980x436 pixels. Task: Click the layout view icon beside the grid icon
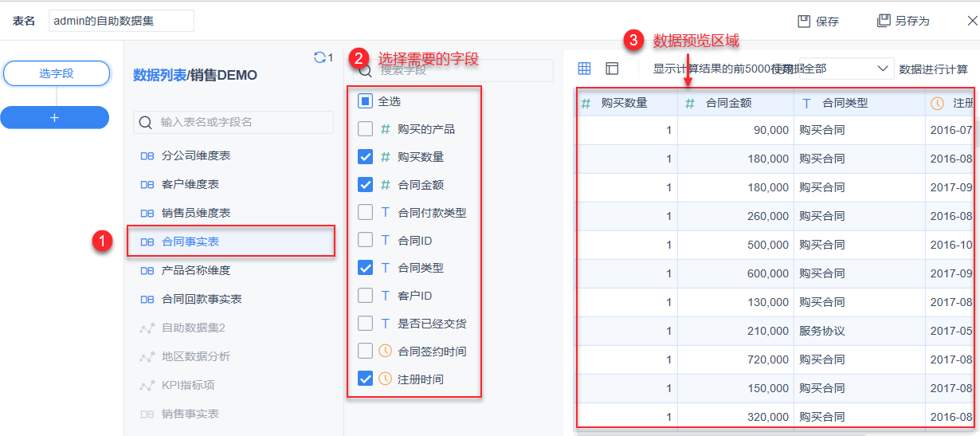(x=612, y=69)
